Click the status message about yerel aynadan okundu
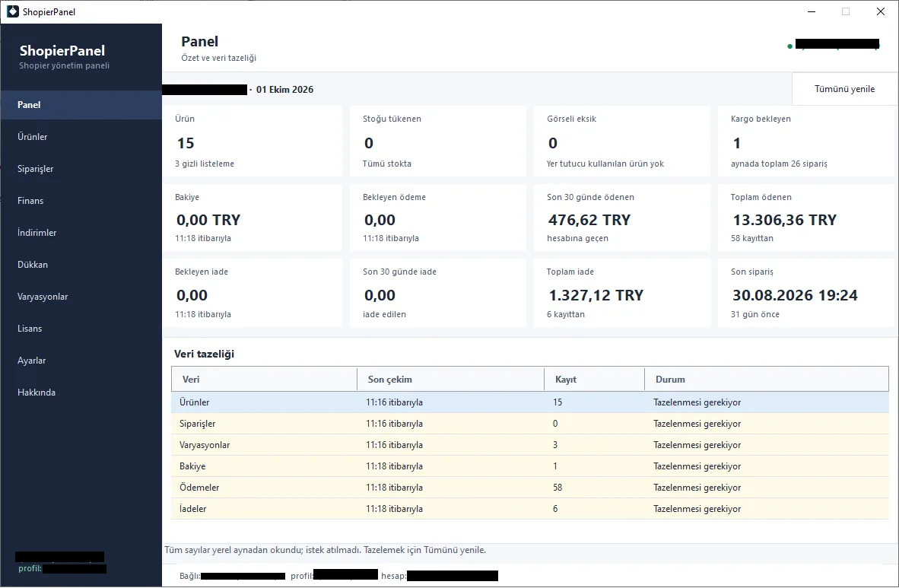 (x=325, y=550)
